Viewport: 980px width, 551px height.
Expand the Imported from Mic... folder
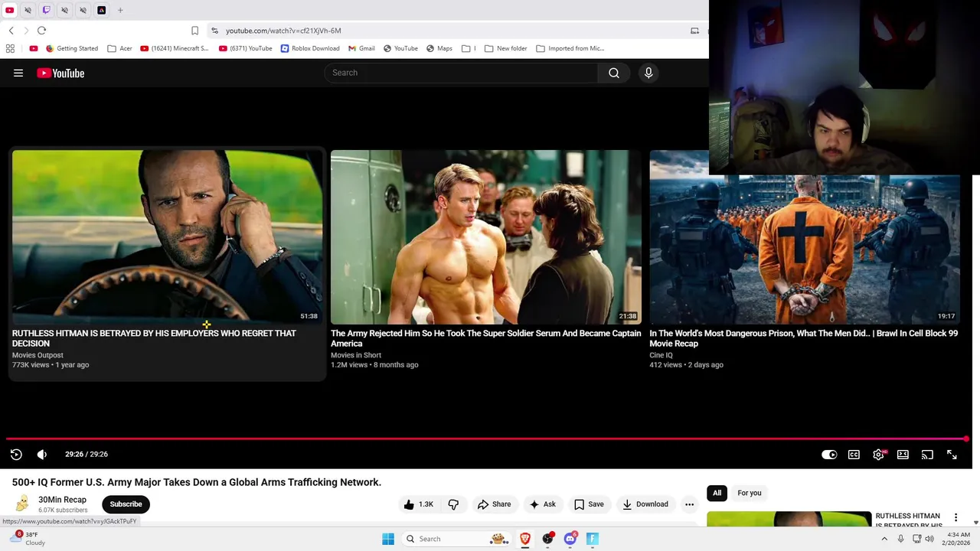pyautogui.click(x=570, y=48)
